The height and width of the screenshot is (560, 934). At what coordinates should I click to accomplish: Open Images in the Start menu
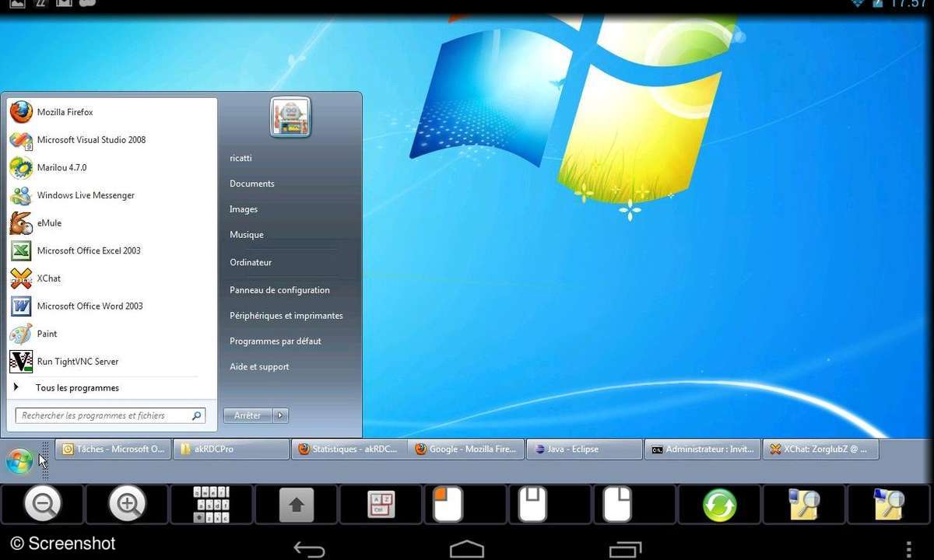[x=244, y=209]
